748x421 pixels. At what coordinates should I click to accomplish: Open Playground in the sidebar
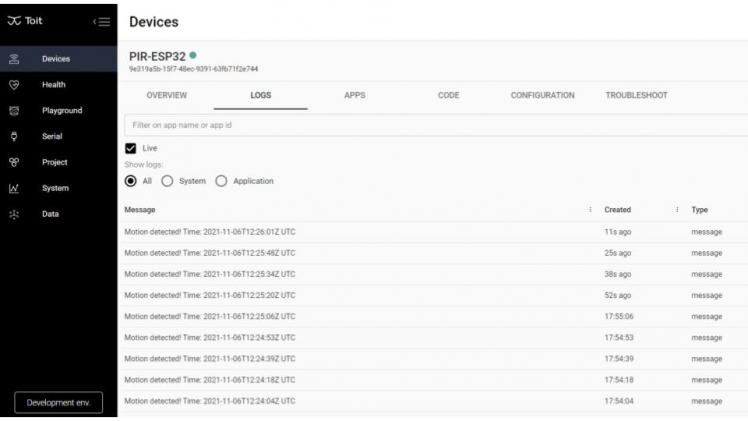(58, 111)
